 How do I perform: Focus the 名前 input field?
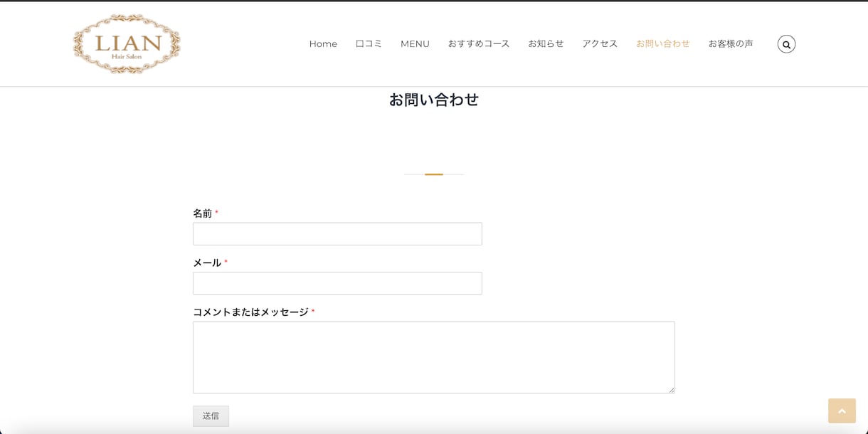tap(337, 234)
